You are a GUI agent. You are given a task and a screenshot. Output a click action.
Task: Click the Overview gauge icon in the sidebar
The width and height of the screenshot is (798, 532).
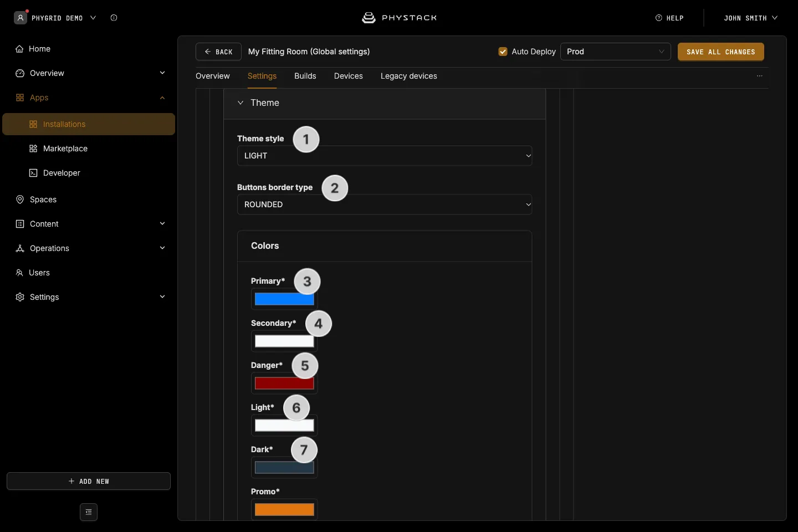pyautogui.click(x=20, y=73)
